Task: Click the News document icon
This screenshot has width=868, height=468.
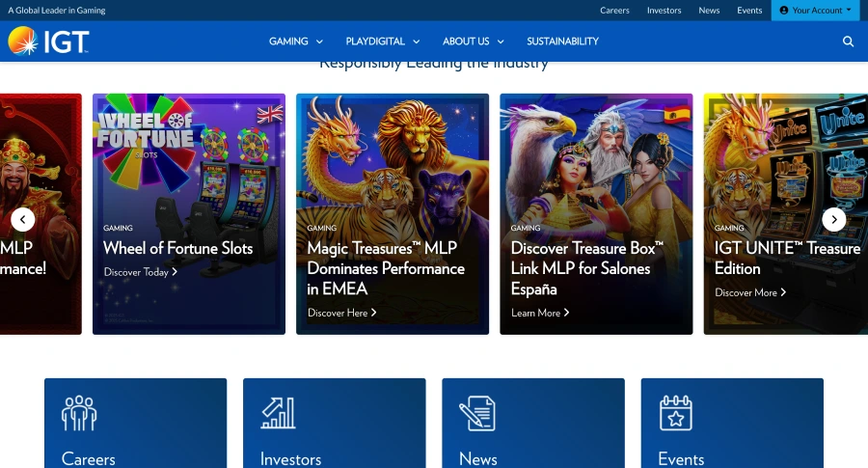Action: point(476,413)
